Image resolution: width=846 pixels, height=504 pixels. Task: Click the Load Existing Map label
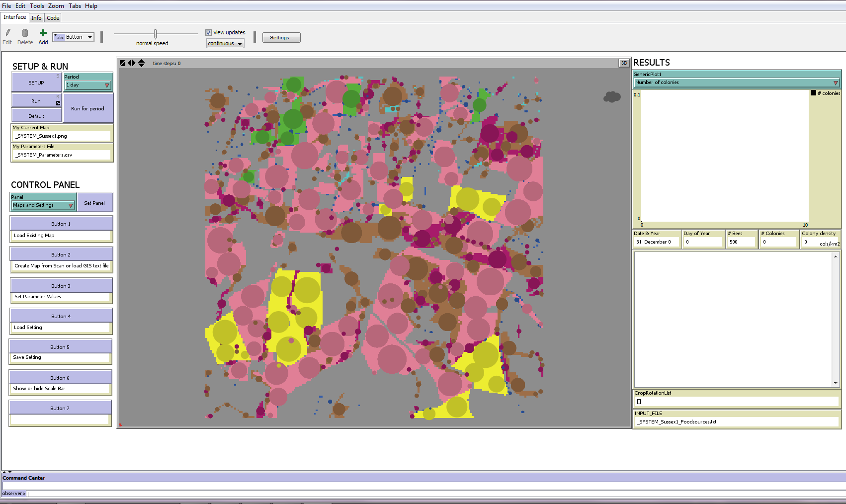coord(34,236)
